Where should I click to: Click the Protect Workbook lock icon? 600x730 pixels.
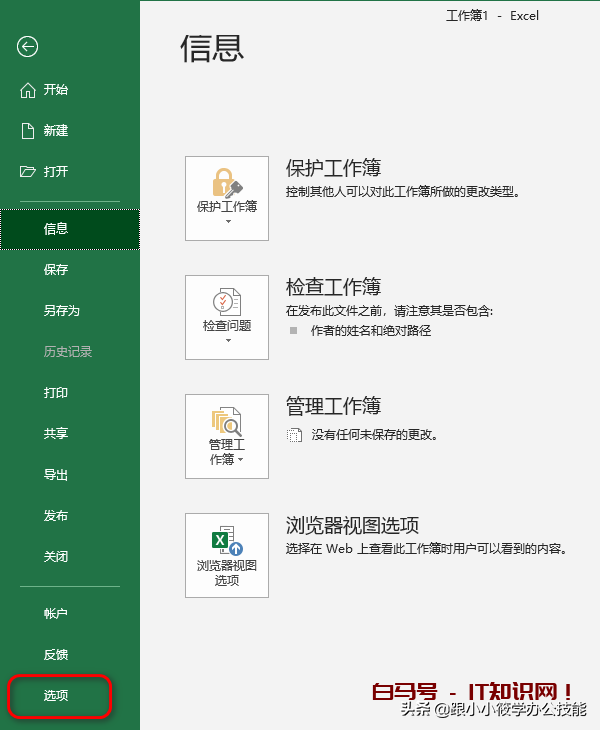tap(227, 182)
